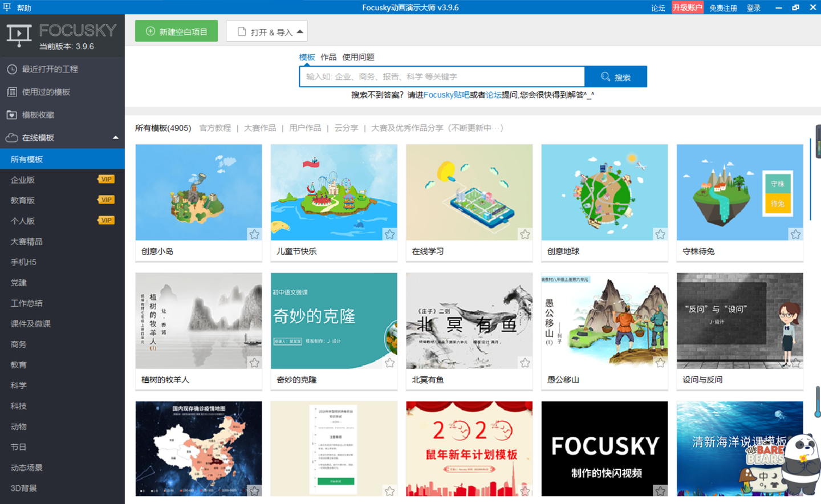This screenshot has width=821, height=504.
Task: Click the magnifier icon in search button
Action: click(605, 76)
